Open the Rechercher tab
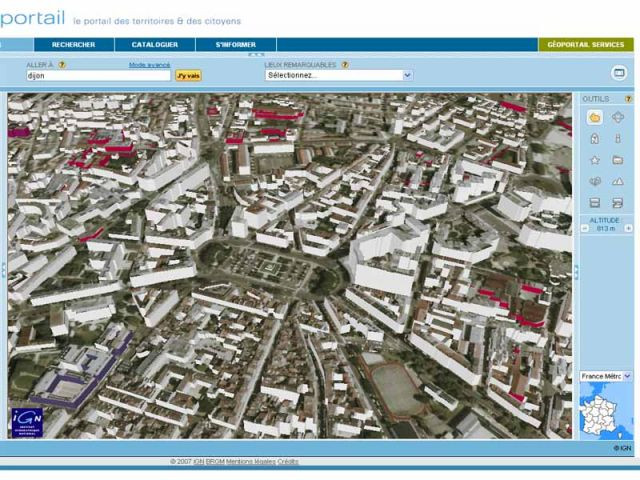Image resolution: width=640 pixels, height=480 pixels. click(x=73, y=44)
